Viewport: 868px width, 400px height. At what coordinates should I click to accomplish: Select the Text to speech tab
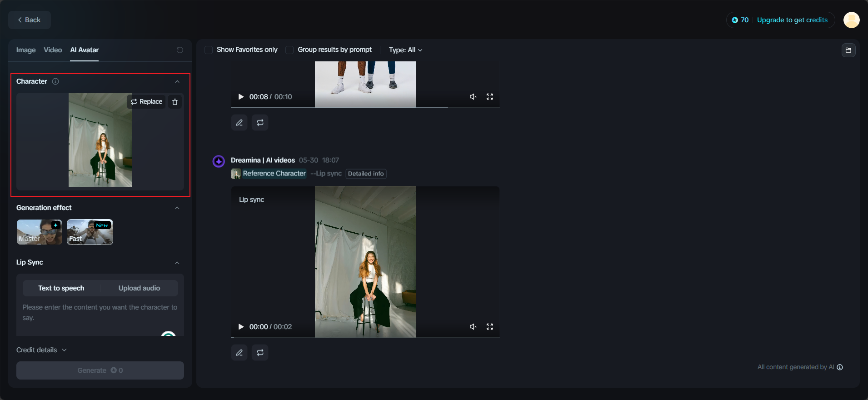tap(61, 288)
